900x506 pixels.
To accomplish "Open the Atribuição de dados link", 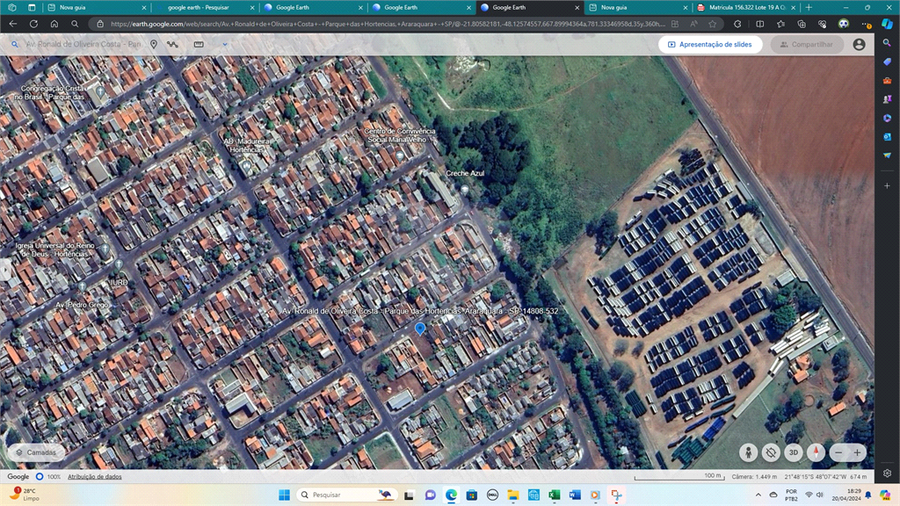I will [x=94, y=477].
